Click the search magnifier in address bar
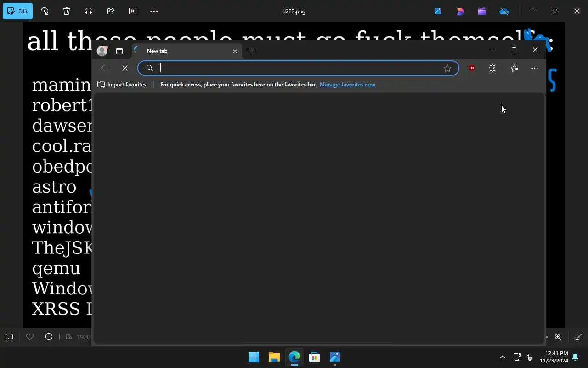This screenshot has width=588, height=368. point(149,68)
